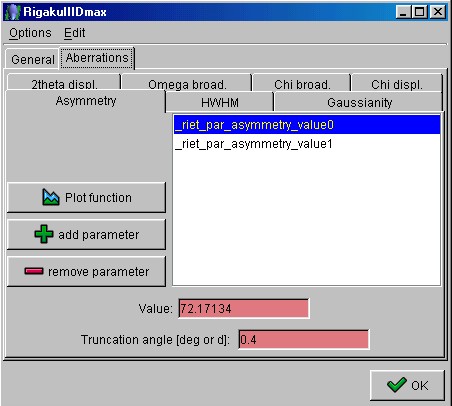Image resolution: width=452 pixels, height=406 pixels.
Task: Open the Edit menu
Action: coord(74,33)
